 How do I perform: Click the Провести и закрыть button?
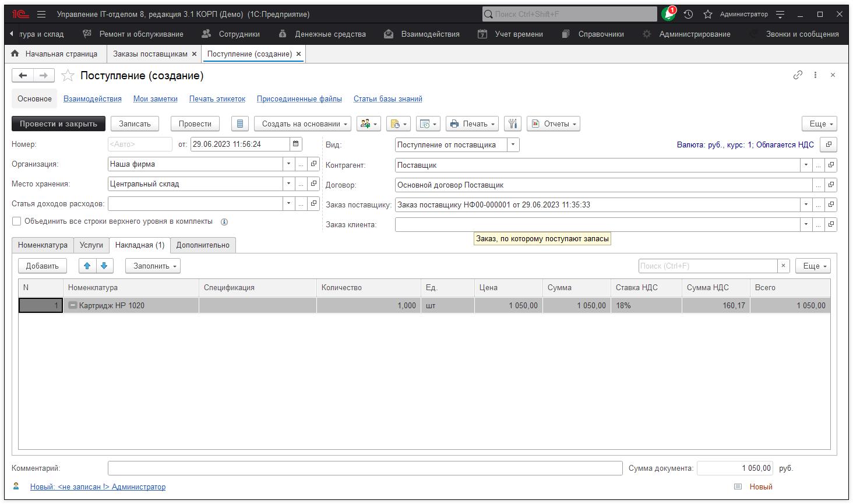coord(58,124)
